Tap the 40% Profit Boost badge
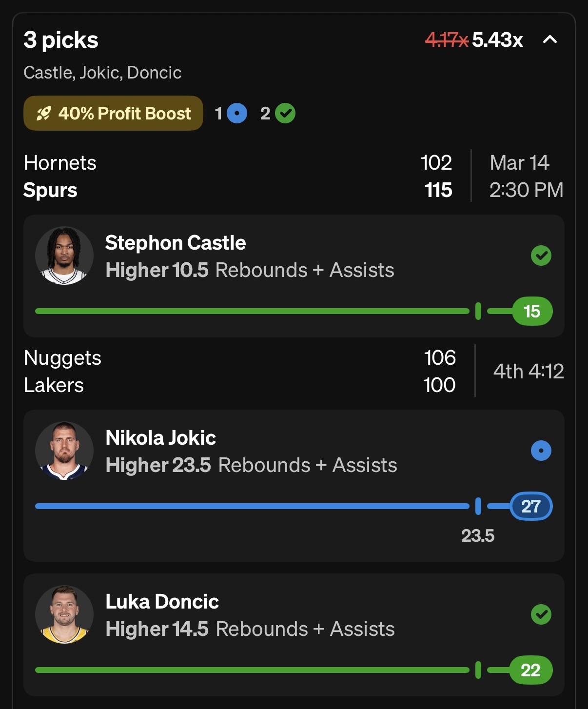The image size is (588, 709). 113,113
